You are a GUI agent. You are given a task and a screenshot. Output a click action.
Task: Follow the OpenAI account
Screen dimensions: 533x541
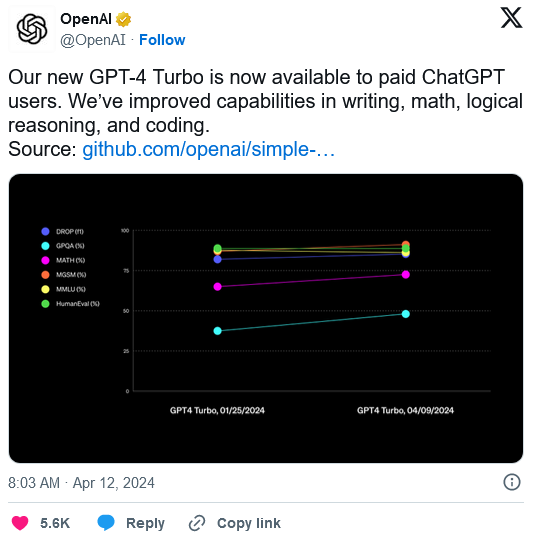coord(162,40)
